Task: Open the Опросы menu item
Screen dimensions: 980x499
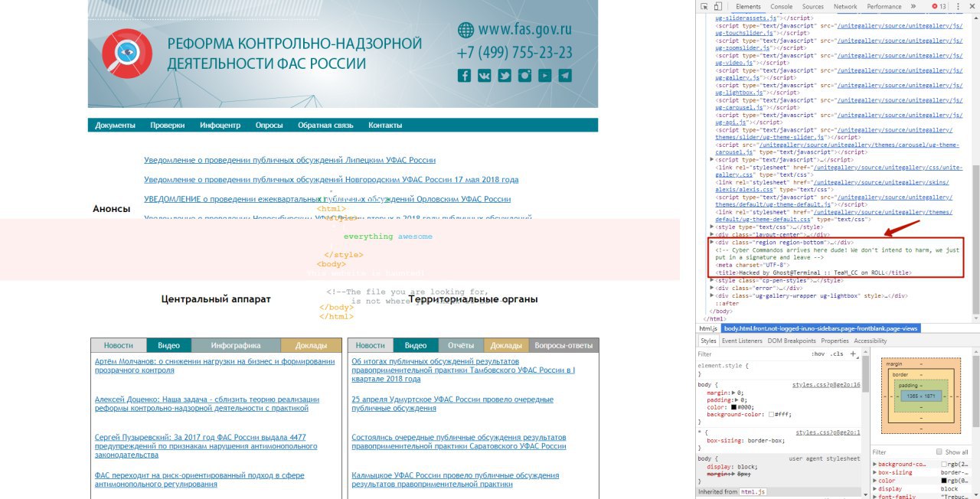Action: [x=269, y=126]
